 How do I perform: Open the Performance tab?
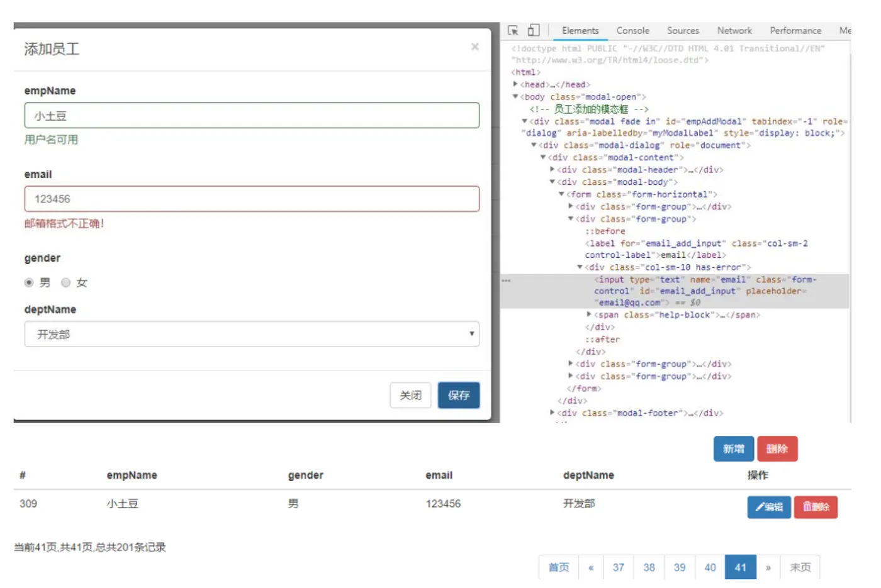[x=795, y=30]
